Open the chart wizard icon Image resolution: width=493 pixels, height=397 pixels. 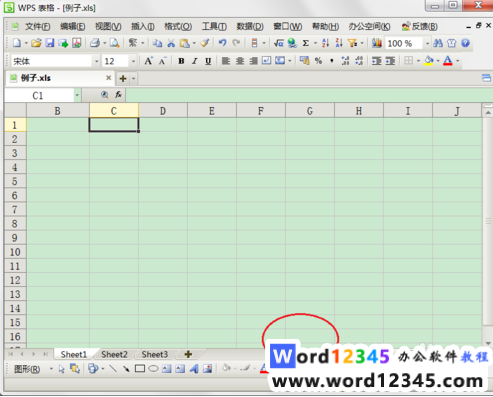point(377,43)
